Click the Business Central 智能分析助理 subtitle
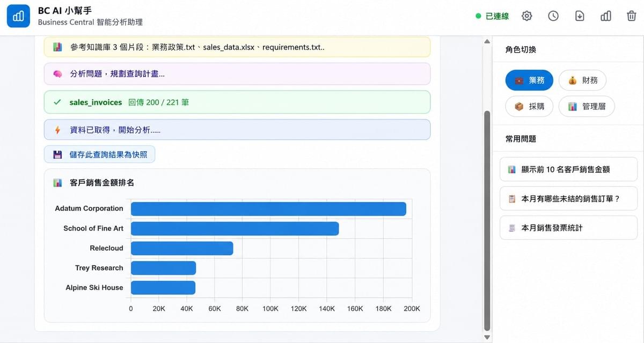This screenshot has width=644, height=343. click(90, 23)
